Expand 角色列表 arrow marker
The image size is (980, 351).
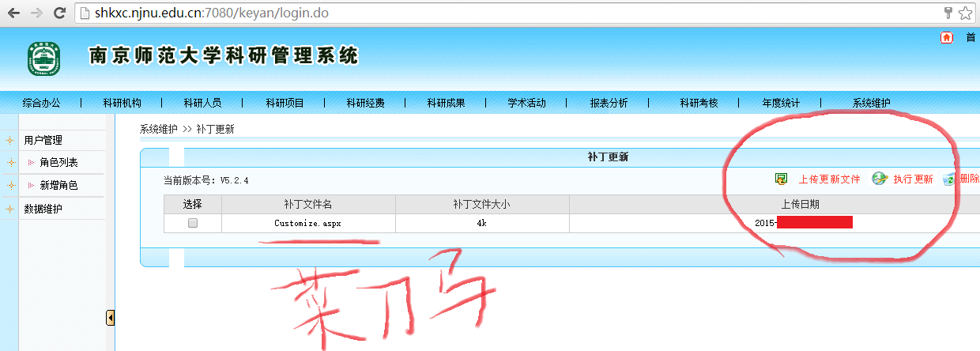(31, 163)
